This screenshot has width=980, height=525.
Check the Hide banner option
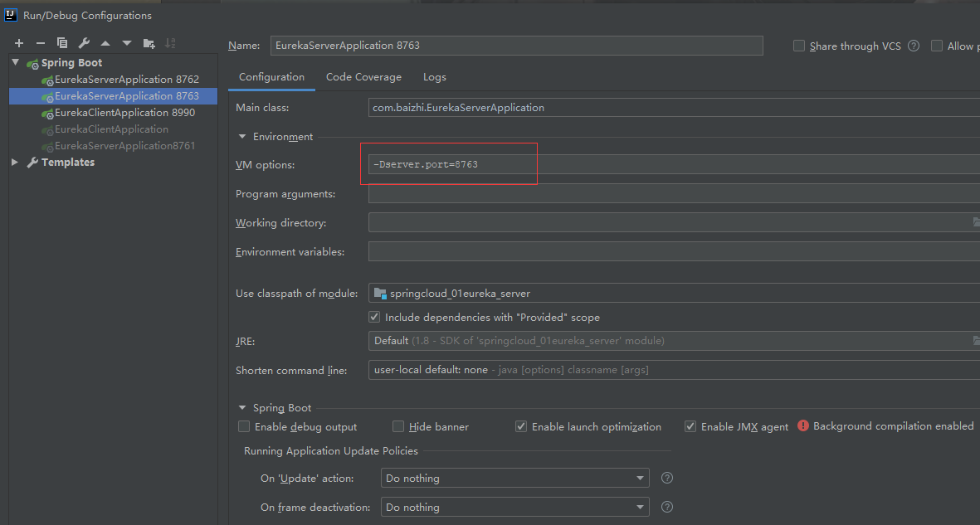398,426
